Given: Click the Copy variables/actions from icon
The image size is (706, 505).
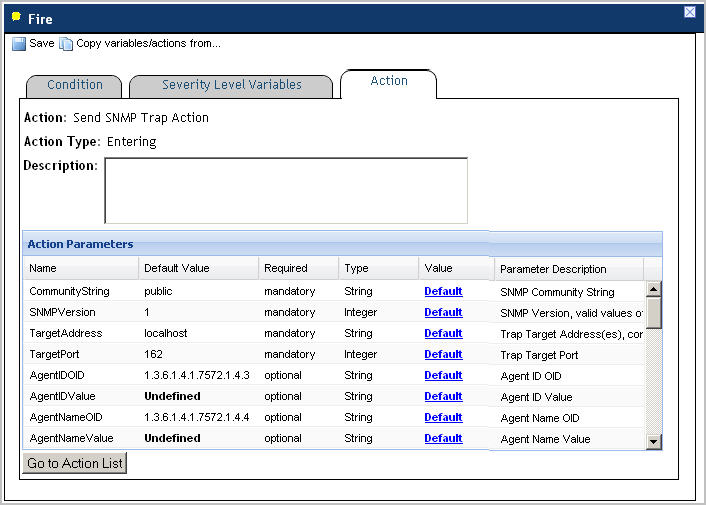Looking at the screenshot, I should pyautogui.click(x=67, y=44).
